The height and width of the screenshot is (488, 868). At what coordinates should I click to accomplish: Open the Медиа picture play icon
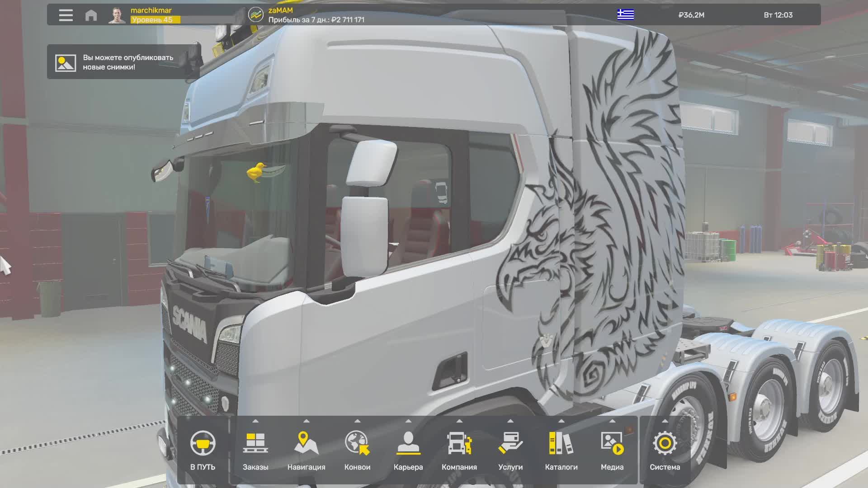tap(612, 443)
